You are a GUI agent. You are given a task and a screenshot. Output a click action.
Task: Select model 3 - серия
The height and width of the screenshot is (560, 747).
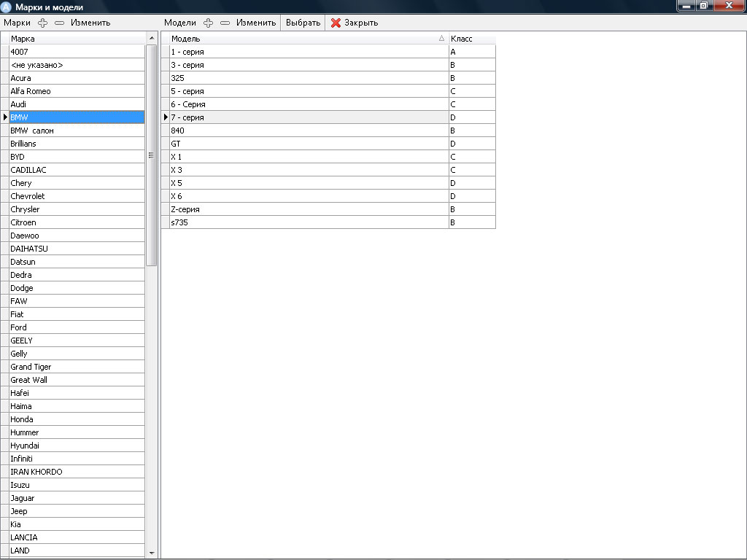click(309, 65)
